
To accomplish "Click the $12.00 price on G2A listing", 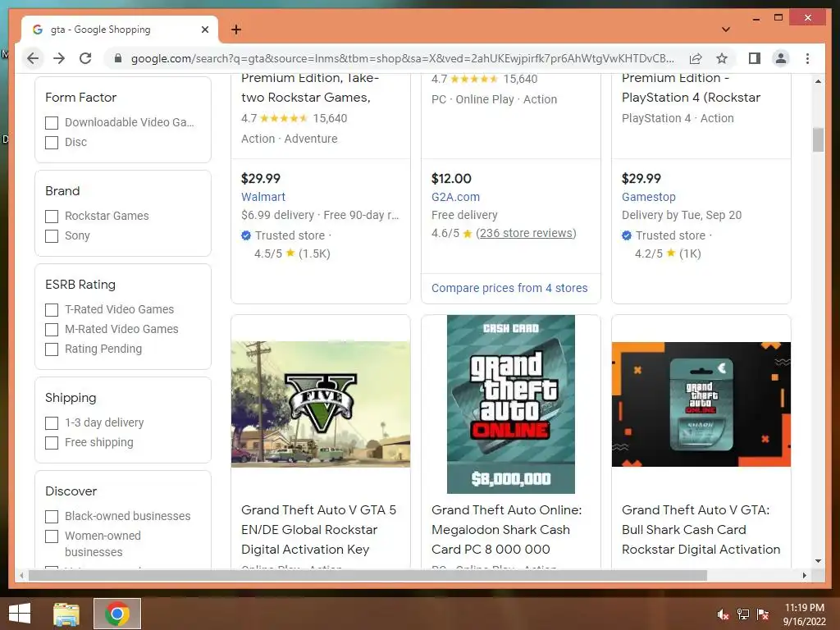I will point(451,178).
